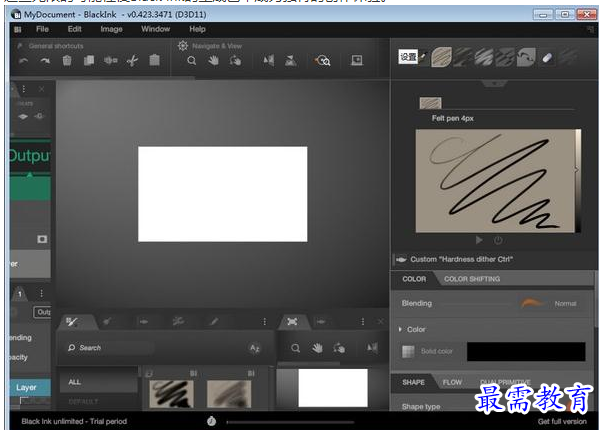
Task: Click the 设置 settings button
Action: [x=408, y=57]
